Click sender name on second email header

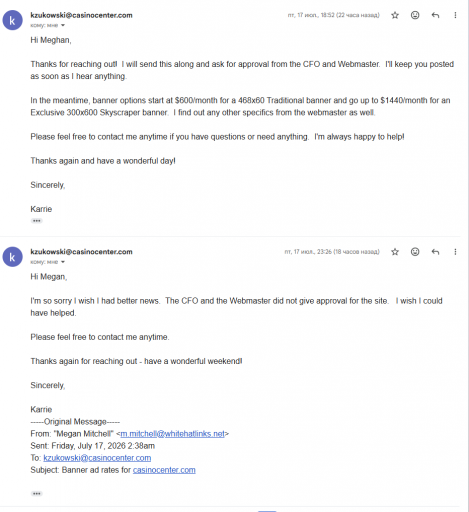[x=81, y=252]
